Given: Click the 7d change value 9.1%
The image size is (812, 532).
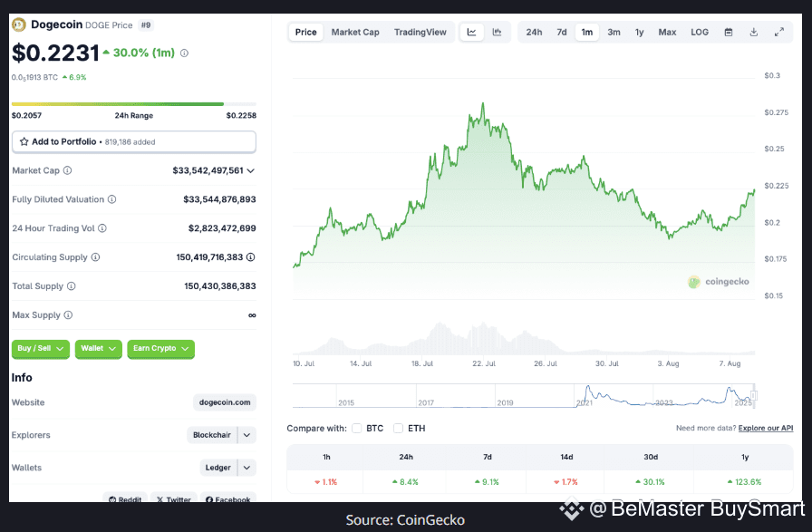Looking at the screenshot, I should tap(487, 482).
